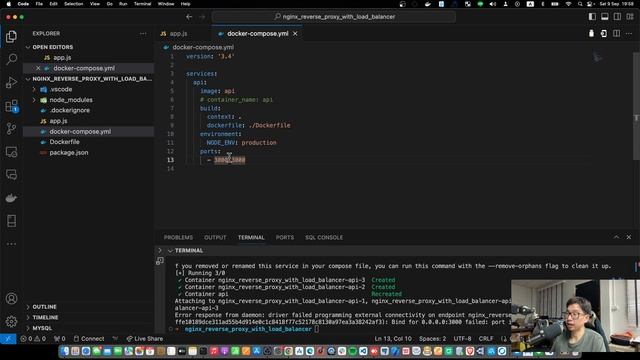Open the Go menu in menu bar
The width and height of the screenshot is (640, 360).
point(109,4)
